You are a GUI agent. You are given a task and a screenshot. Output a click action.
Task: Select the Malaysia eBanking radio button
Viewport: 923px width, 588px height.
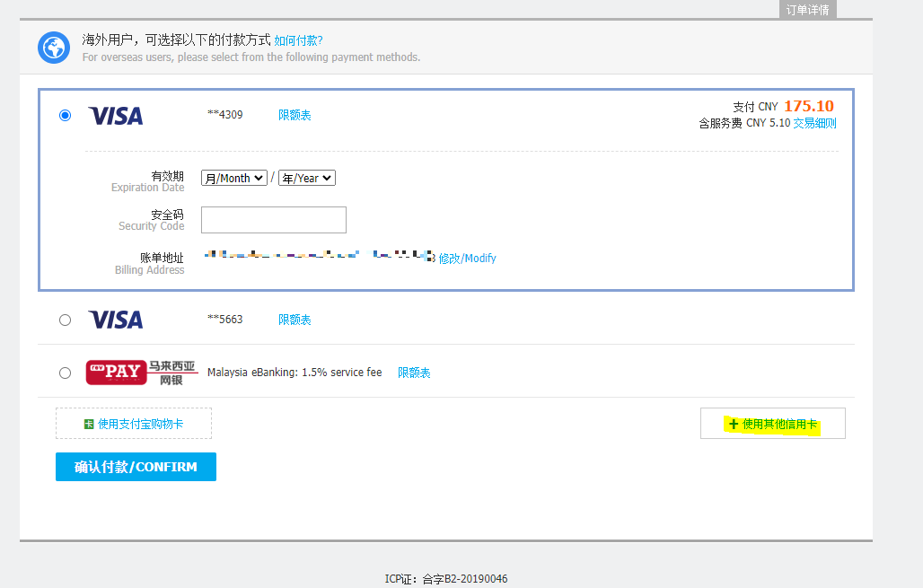[x=65, y=373]
